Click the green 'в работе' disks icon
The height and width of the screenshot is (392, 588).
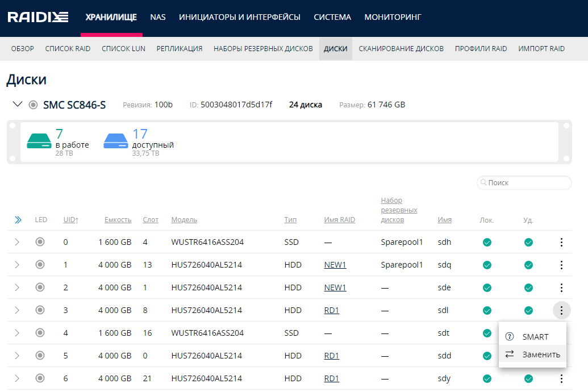[39, 141]
